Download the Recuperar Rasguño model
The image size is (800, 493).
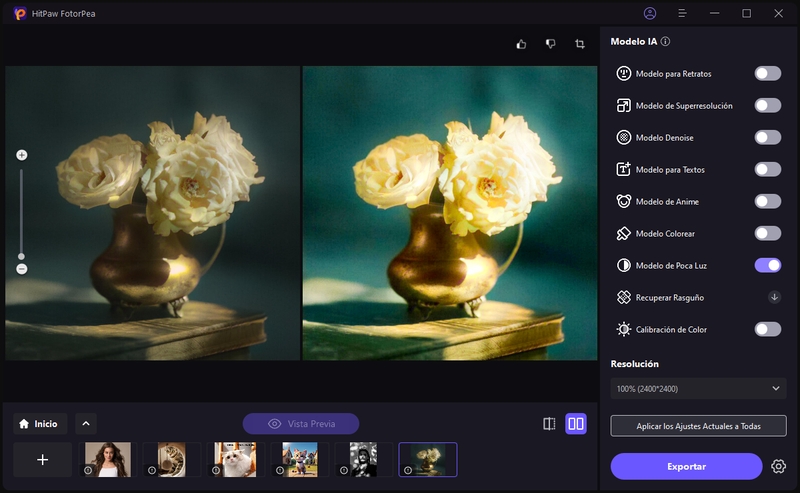click(x=774, y=297)
